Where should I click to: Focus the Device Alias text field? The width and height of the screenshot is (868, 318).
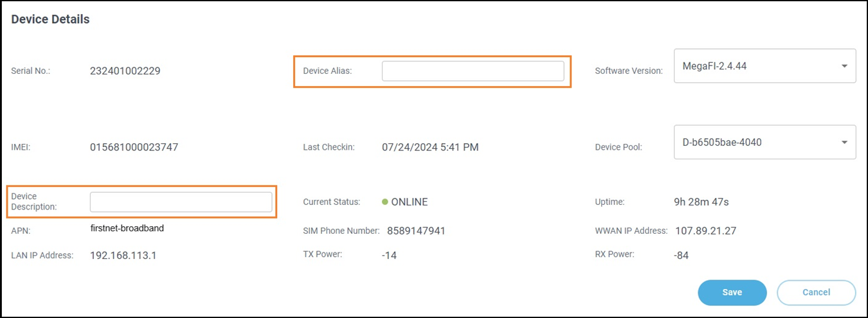tap(473, 71)
